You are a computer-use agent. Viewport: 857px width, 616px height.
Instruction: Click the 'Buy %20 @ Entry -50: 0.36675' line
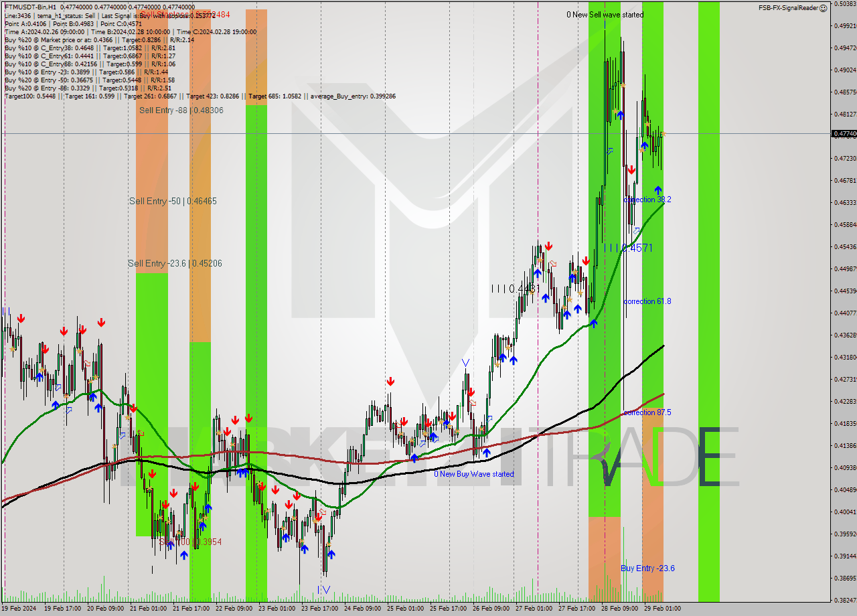pyautogui.click(x=90, y=80)
